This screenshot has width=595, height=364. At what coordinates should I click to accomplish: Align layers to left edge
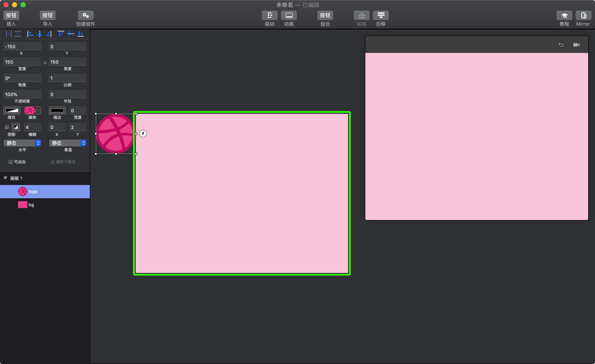[x=30, y=34]
